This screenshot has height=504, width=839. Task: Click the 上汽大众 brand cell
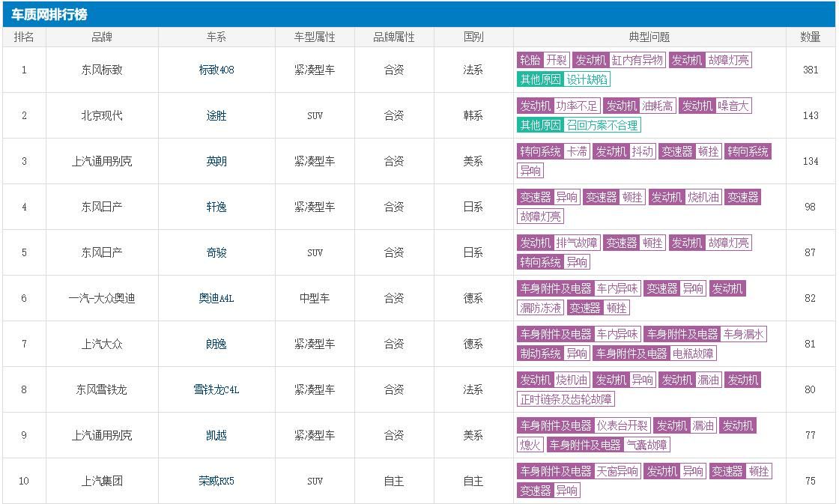click(x=102, y=344)
